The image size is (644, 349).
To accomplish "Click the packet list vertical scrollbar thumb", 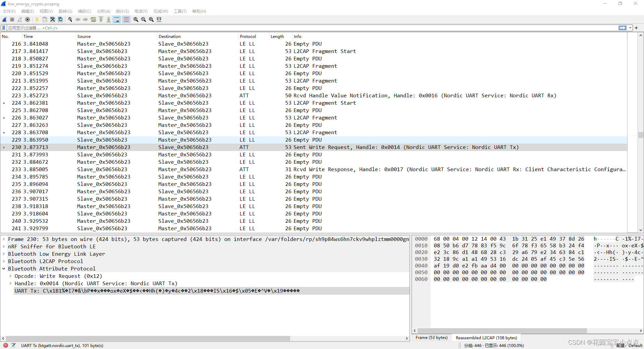I will click(x=641, y=135).
